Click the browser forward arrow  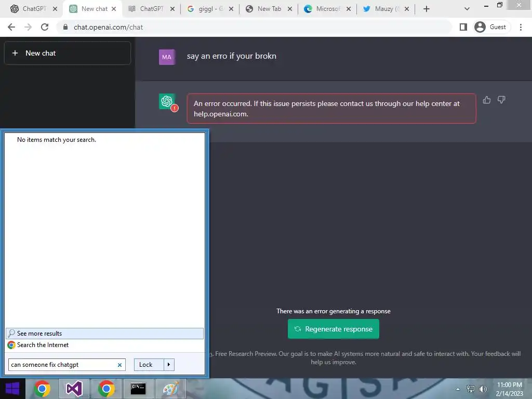pyautogui.click(x=28, y=27)
